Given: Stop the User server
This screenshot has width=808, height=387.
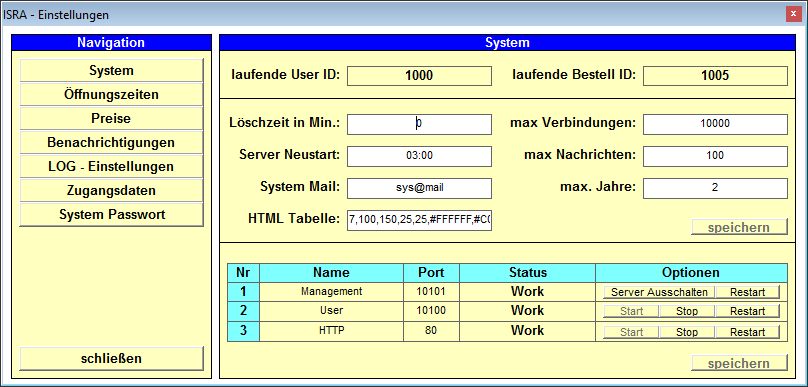Looking at the screenshot, I should coord(687,311).
